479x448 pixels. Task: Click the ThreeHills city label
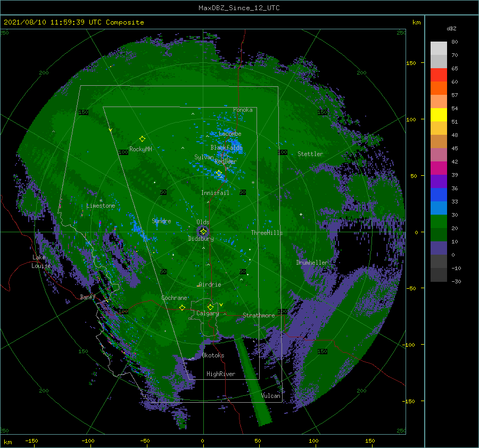(267, 233)
